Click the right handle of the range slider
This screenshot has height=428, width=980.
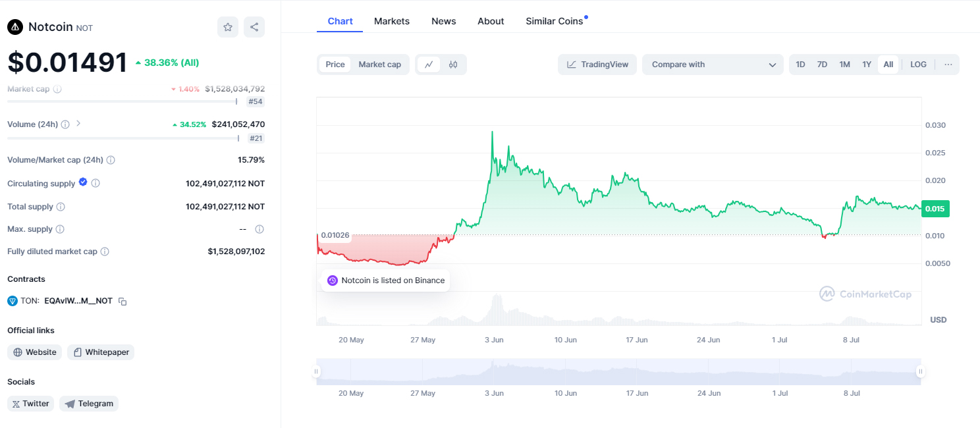921,371
